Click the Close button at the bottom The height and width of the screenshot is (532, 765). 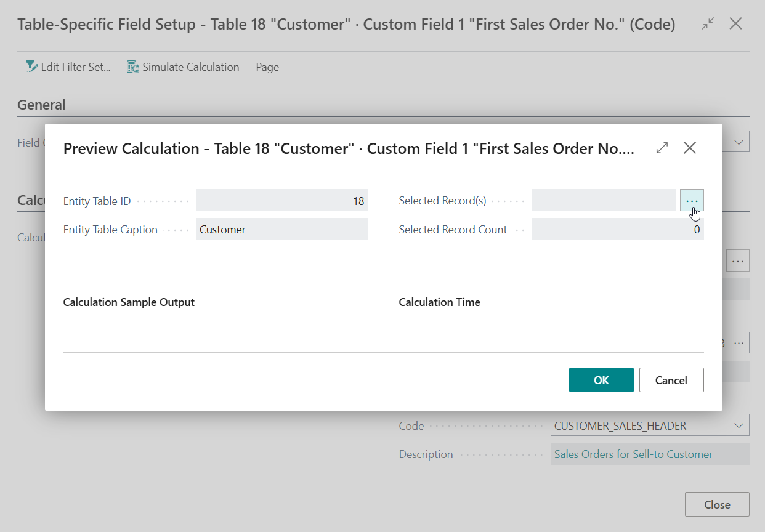pyautogui.click(x=717, y=504)
